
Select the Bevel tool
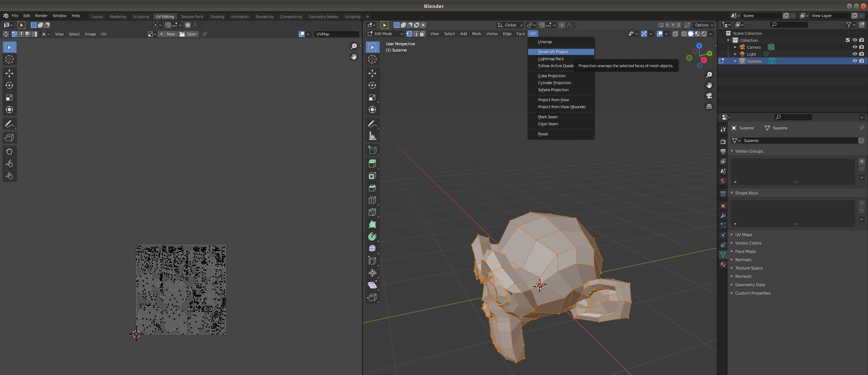(372, 188)
